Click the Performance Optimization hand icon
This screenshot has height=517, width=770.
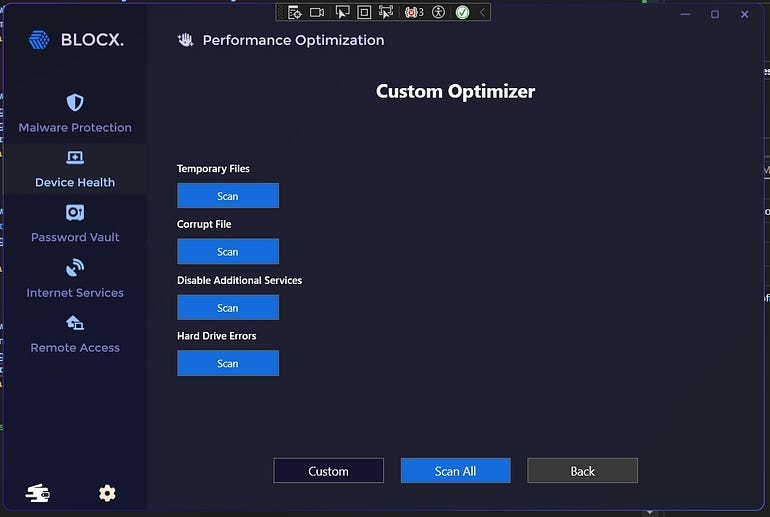pyautogui.click(x=186, y=40)
